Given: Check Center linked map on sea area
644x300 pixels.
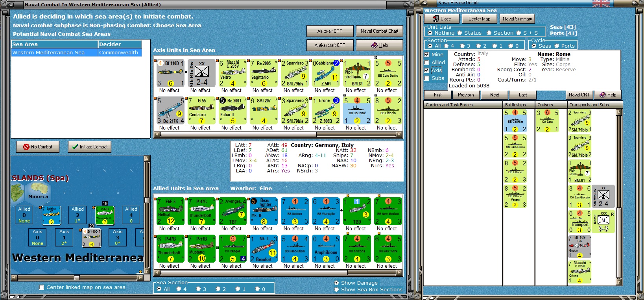Looking at the screenshot, I should [x=42, y=287].
